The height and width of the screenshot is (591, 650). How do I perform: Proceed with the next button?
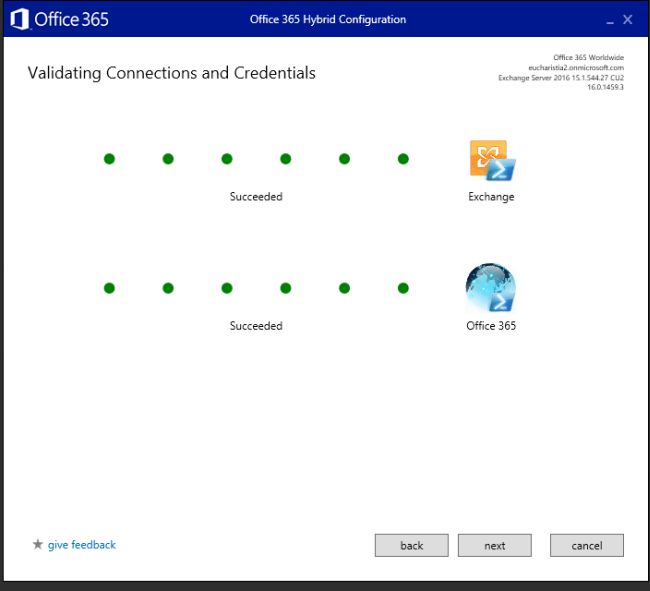point(495,545)
